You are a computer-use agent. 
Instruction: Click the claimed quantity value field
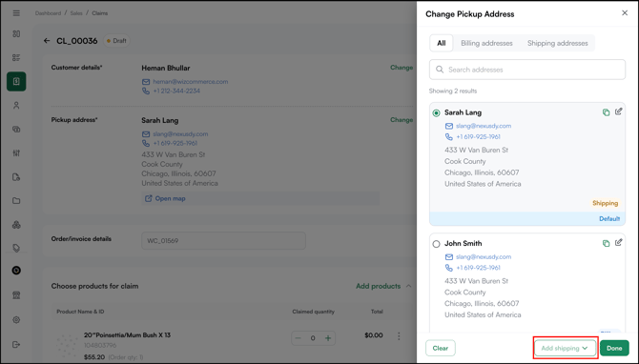coord(313,338)
